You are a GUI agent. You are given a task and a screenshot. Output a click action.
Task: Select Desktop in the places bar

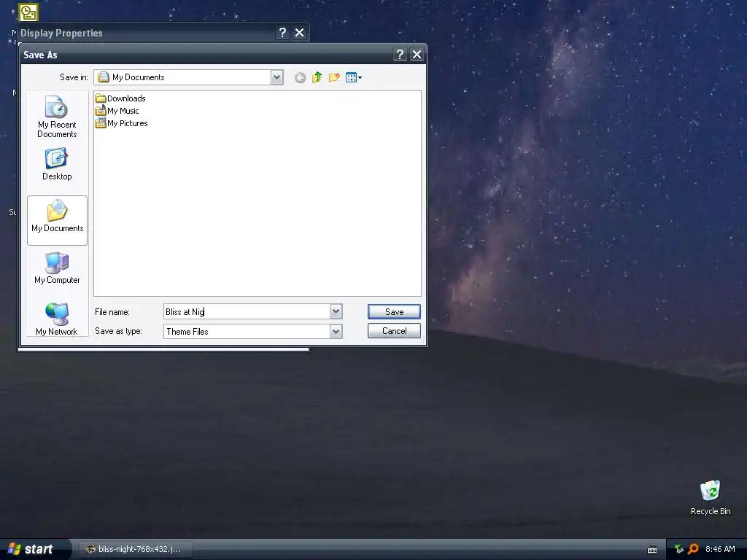[x=57, y=164]
